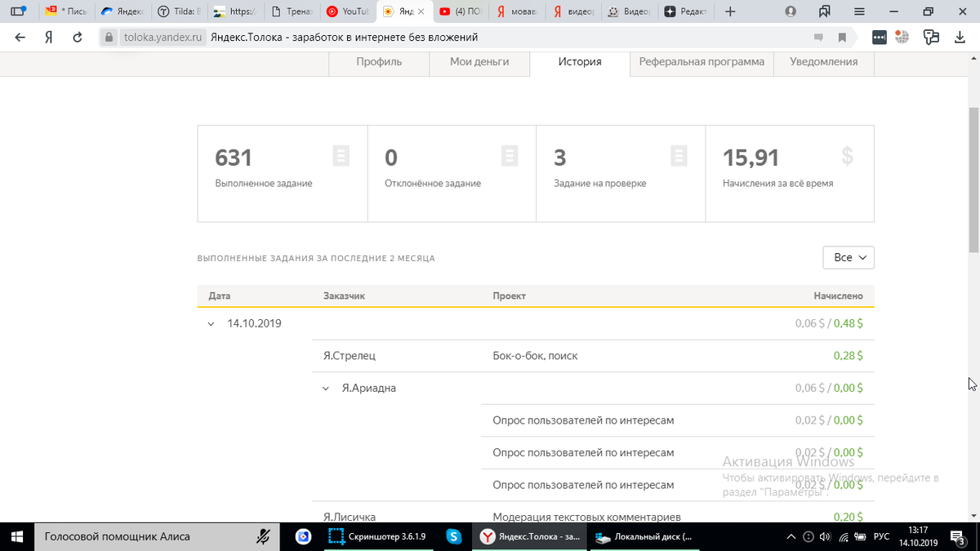Click the '631 Выполненное задание' stat card
Viewport: 980px width, 551px height.
pos(283,173)
